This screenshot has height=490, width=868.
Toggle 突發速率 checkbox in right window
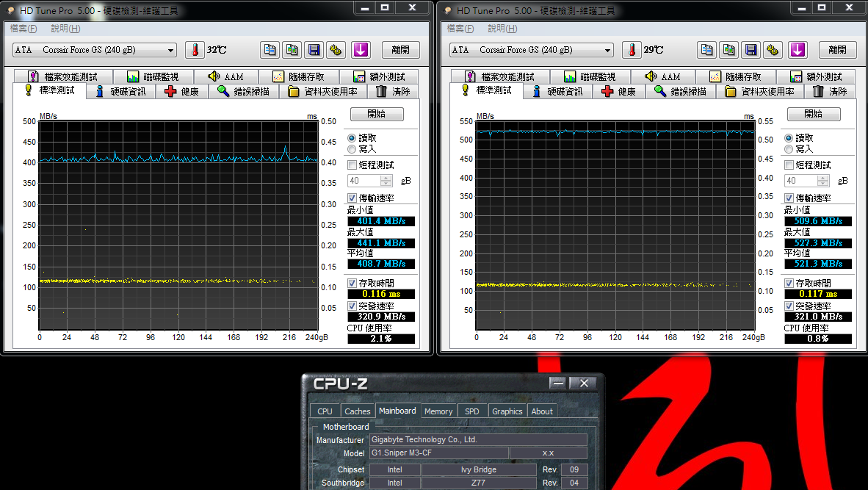788,306
